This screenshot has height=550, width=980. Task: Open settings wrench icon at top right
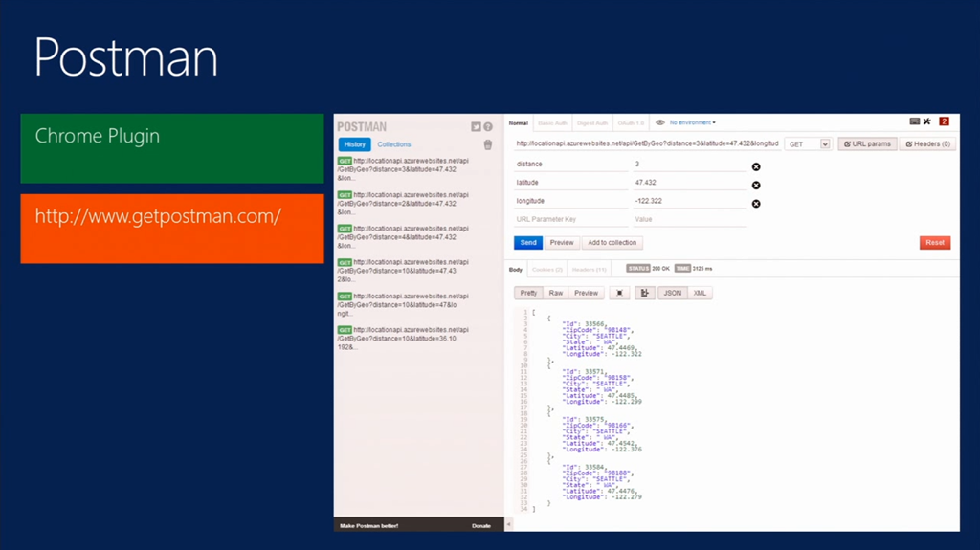pos(927,121)
